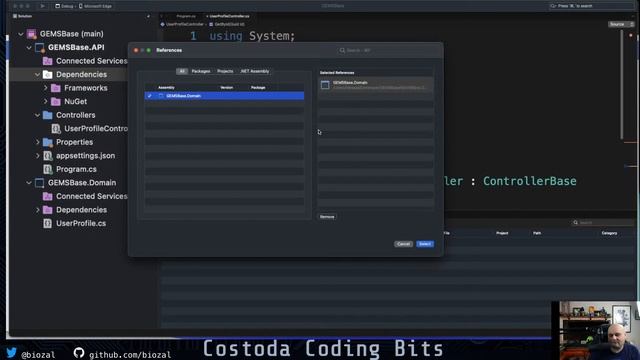Click the Dependencies folder icon under GEMSBase.API
This screenshot has width=640, height=360.
coord(47,75)
